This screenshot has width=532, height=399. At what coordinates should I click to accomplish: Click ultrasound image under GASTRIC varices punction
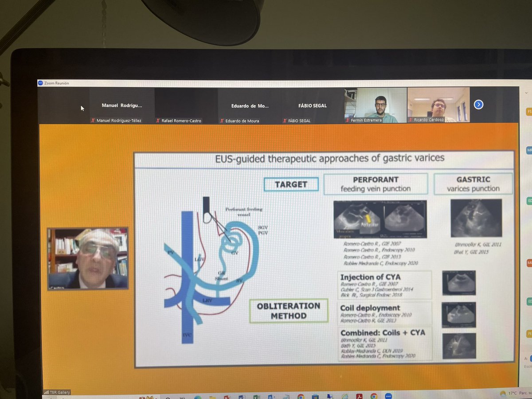pos(476,218)
